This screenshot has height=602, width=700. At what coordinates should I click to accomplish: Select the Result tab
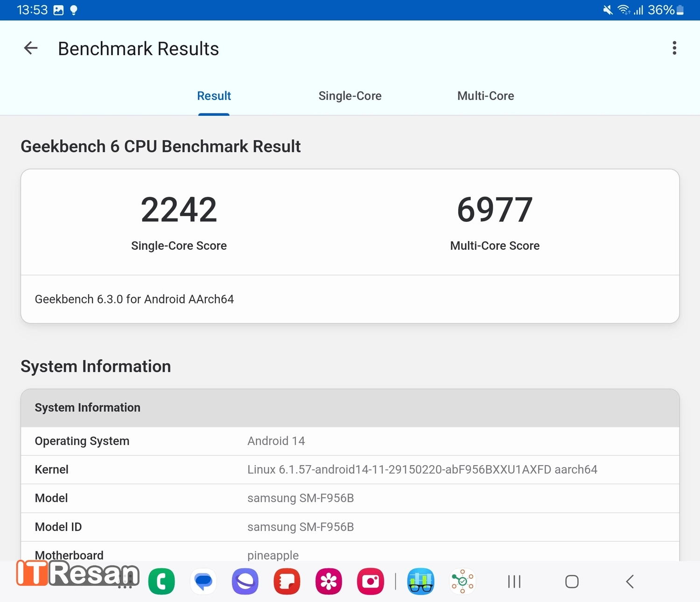[214, 96]
